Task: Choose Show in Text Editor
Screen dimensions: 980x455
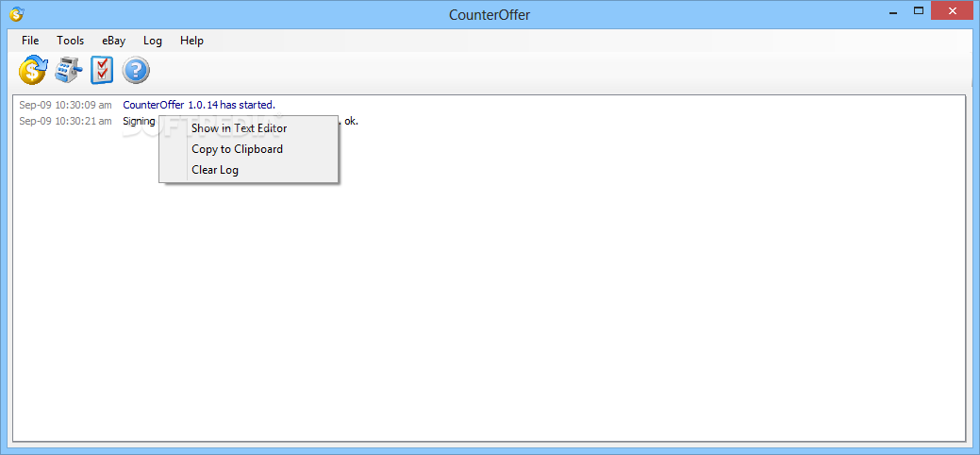Action: [x=249, y=128]
